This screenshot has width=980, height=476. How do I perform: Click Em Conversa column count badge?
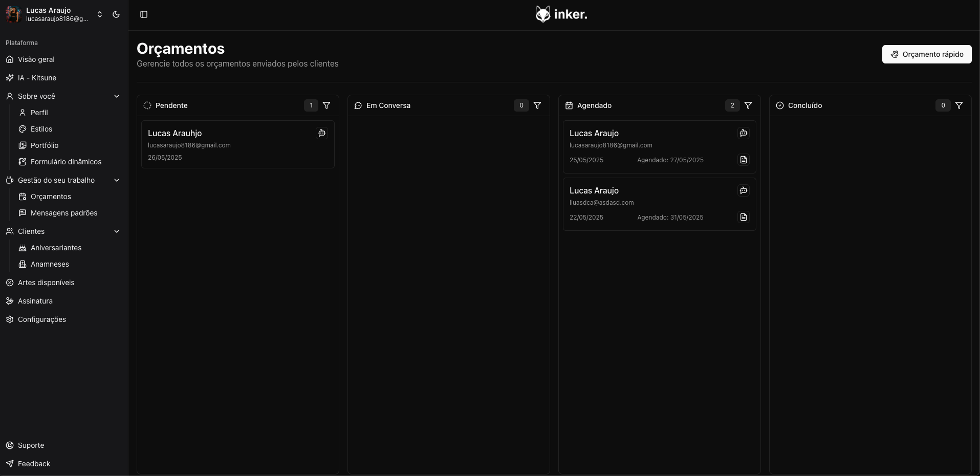click(521, 105)
